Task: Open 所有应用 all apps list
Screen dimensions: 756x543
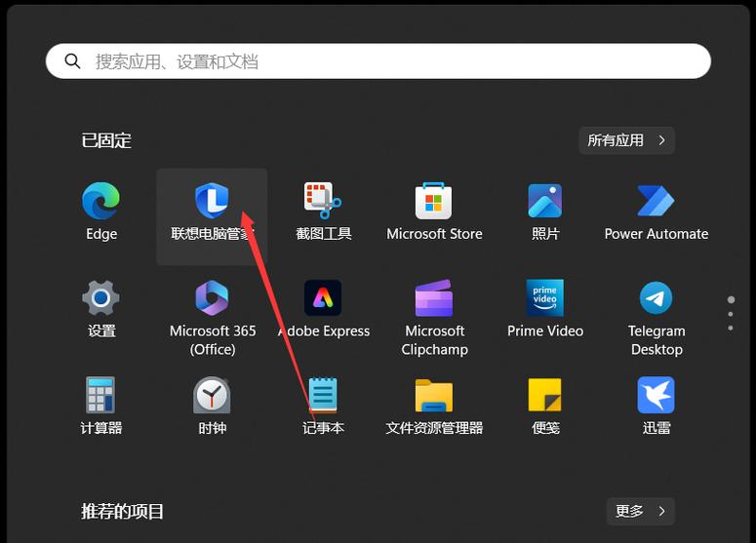Action: pos(626,140)
